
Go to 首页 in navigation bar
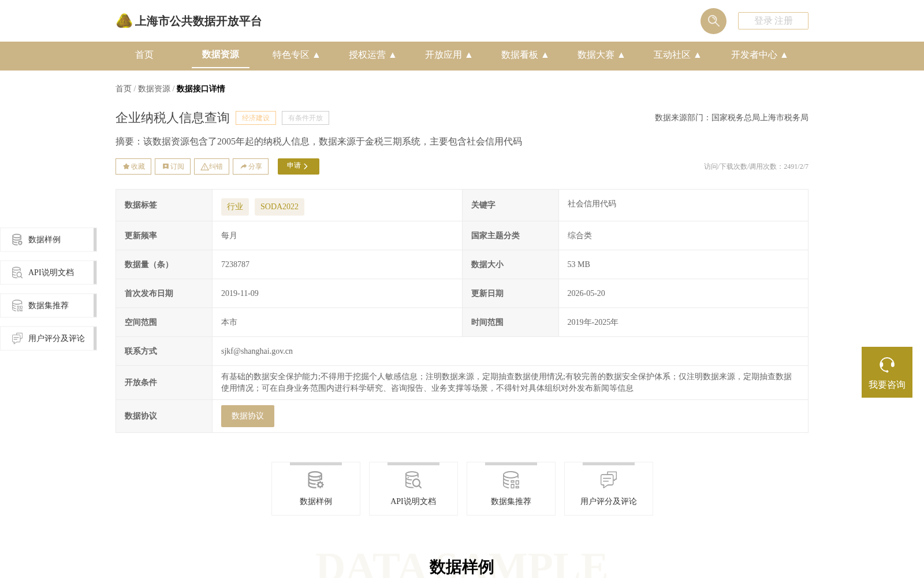pos(144,55)
